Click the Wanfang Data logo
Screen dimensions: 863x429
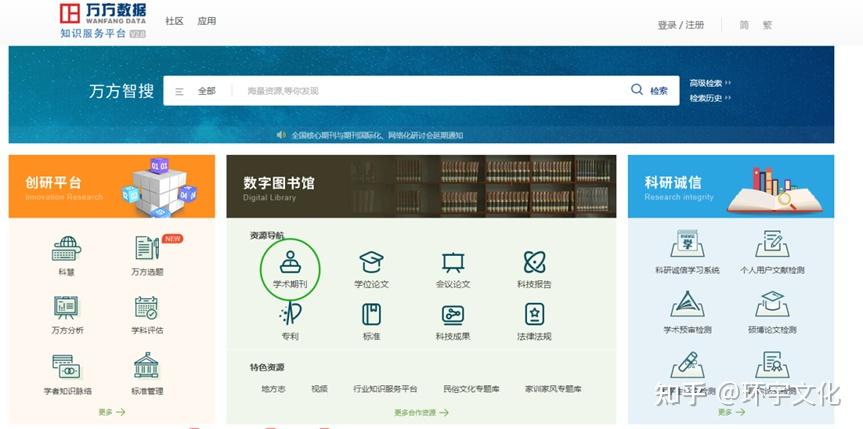pos(103,14)
